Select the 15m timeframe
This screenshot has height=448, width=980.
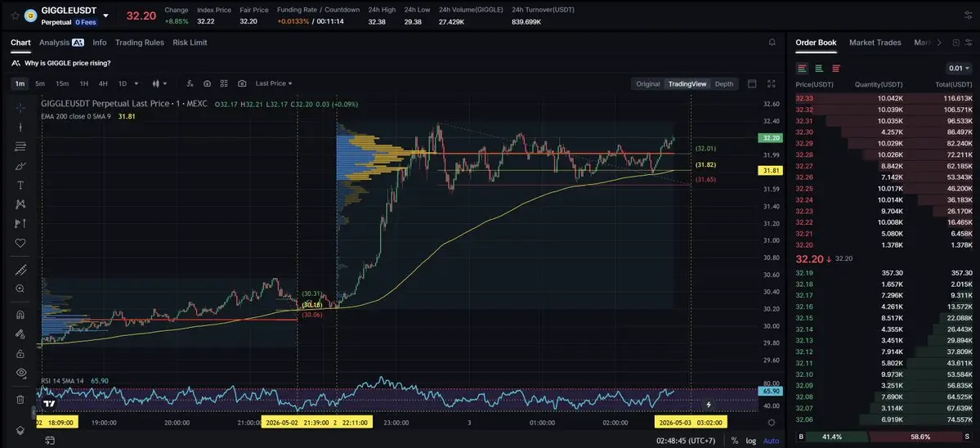(62, 83)
